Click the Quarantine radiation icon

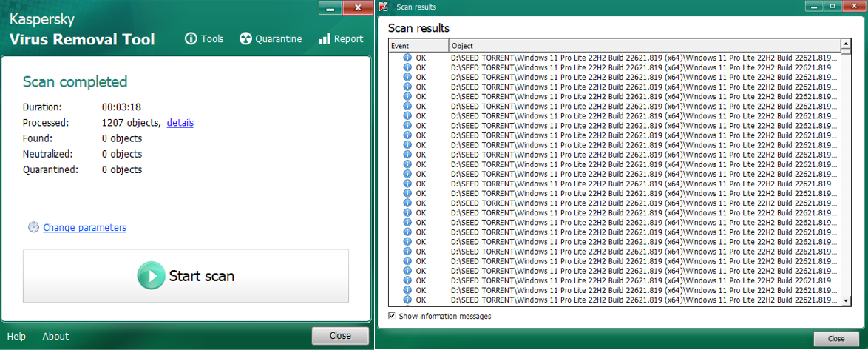(x=245, y=38)
